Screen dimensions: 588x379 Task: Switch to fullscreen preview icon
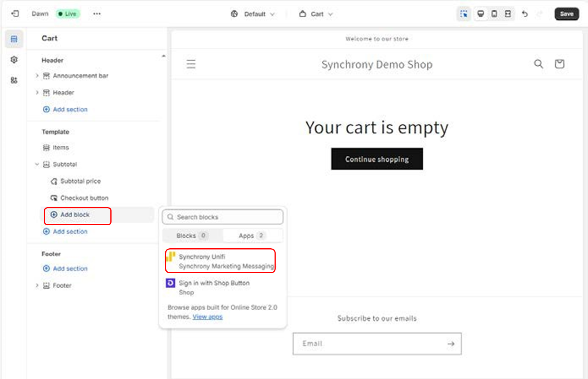(x=508, y=14)
